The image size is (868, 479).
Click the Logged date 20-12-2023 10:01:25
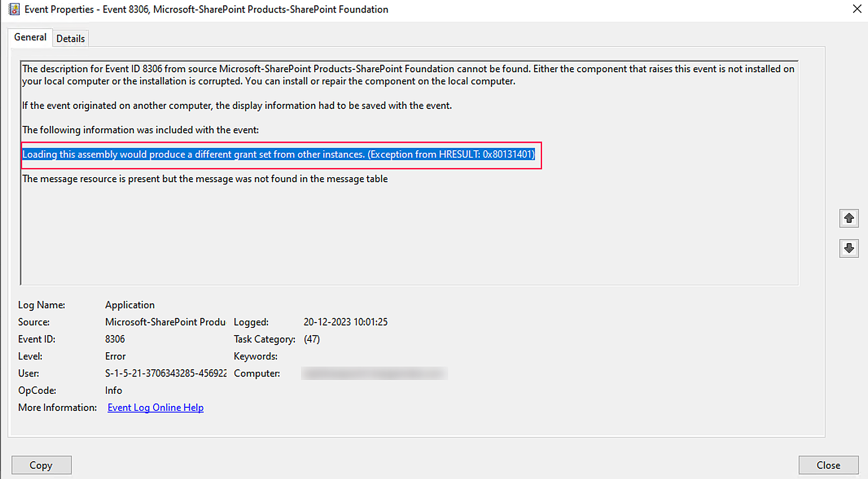[x=345, y=322]
